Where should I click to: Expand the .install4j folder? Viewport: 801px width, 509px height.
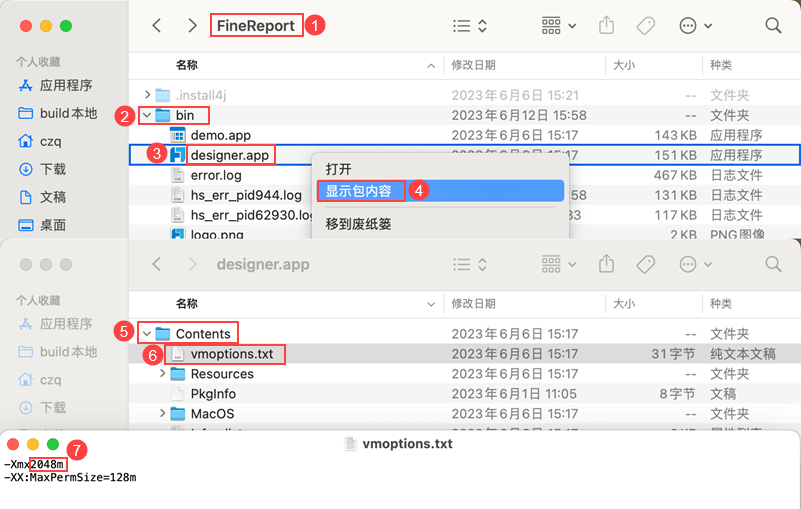click(x=147, y=95)
